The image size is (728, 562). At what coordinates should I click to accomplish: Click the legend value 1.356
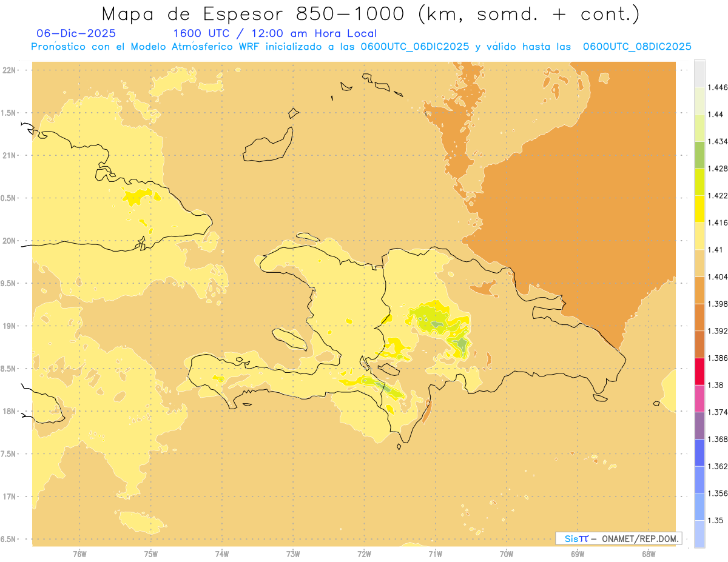pos(718,493)
